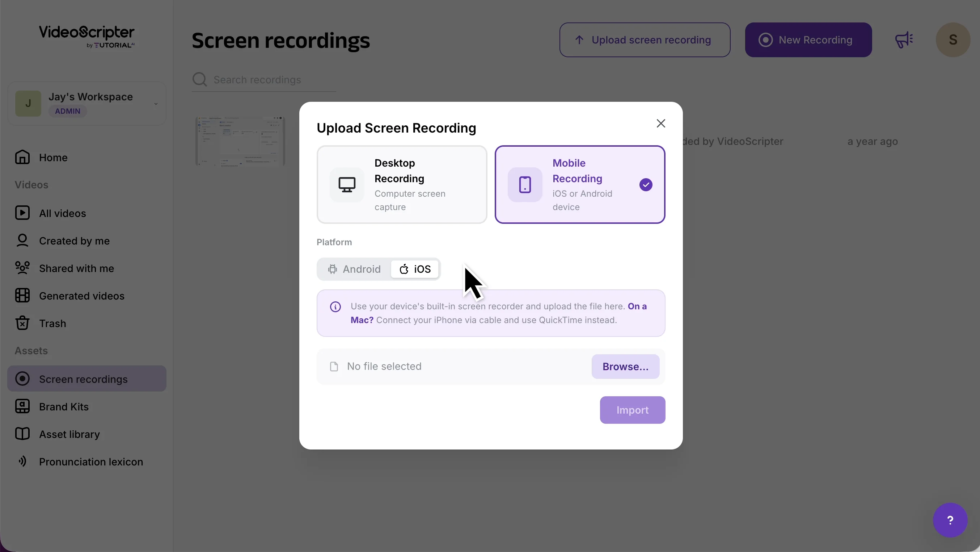Click the 'a year ago' timestamp

tap(872, 142)
